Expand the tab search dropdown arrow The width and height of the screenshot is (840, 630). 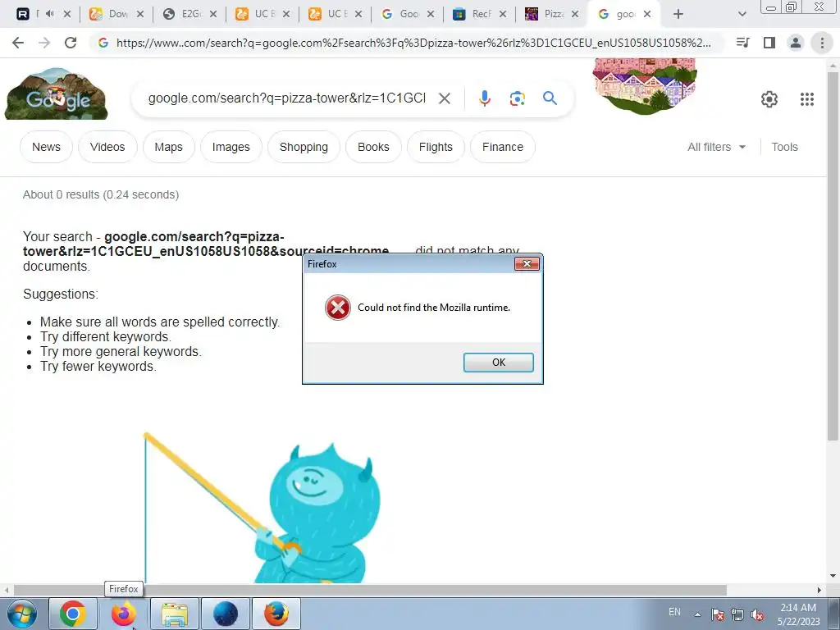(742, 15)
